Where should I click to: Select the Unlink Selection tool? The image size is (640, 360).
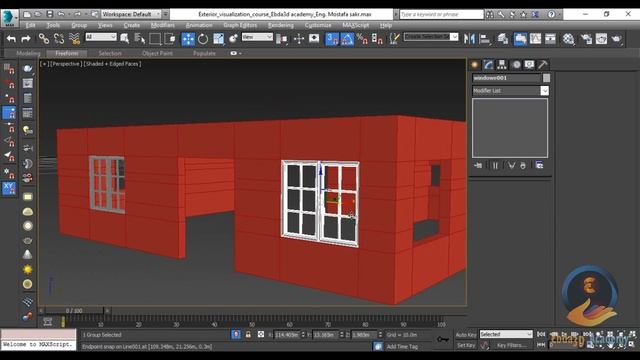[x=59, y=39]
